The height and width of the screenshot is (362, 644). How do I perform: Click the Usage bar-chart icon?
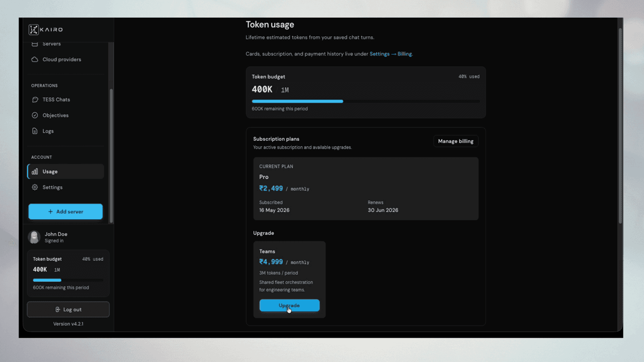pos(35,171)
